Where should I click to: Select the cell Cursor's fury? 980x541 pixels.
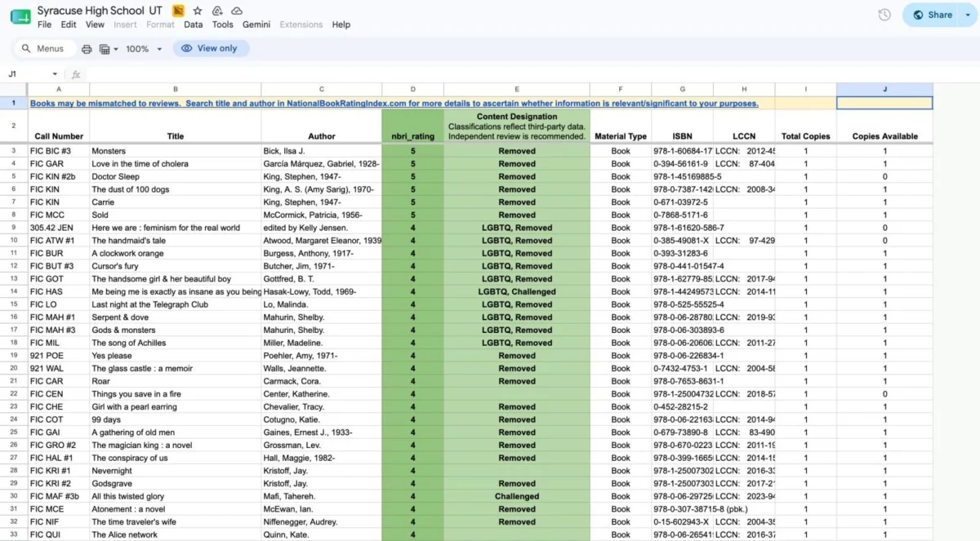(176, 266)
